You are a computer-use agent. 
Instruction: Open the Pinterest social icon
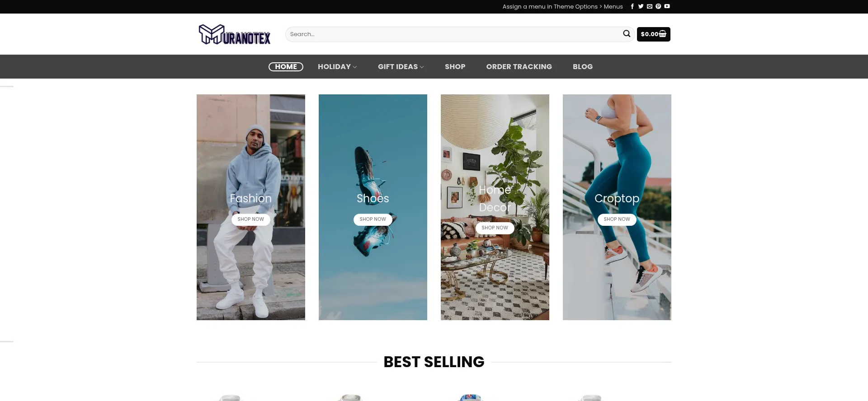658,6
